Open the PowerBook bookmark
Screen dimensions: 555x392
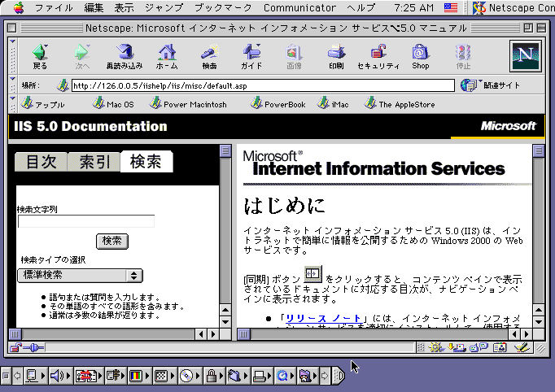[x=277, y=104]
